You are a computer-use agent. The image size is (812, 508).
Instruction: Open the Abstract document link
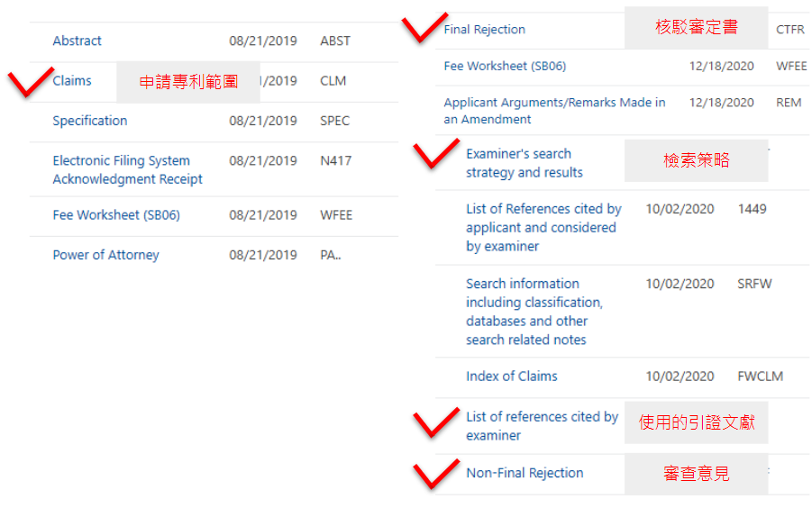pyautogui.click(x=77, y=41)
